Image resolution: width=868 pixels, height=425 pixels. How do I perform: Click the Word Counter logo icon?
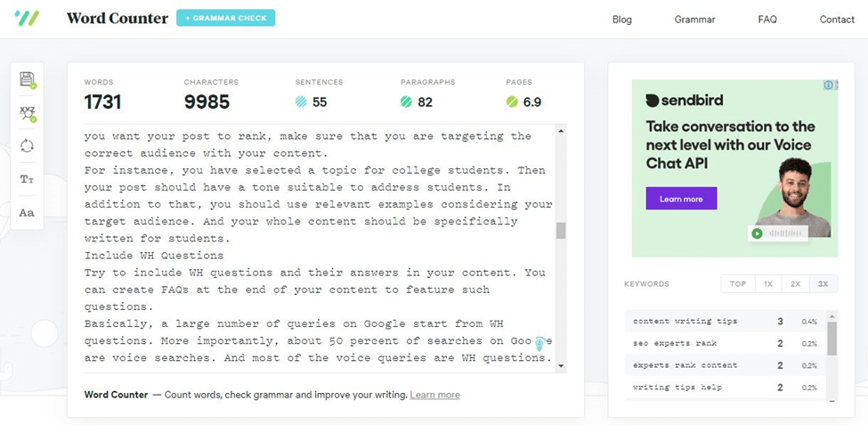click(x=27, y=19)
